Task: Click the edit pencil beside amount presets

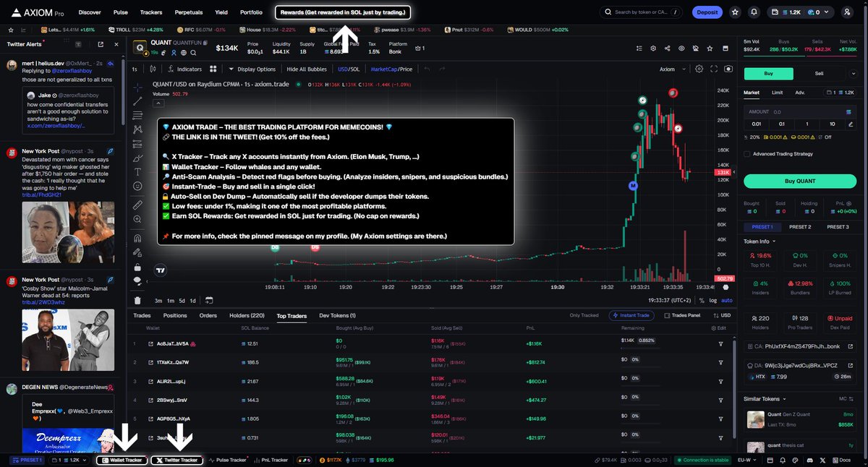Action: tap(852, 124)
